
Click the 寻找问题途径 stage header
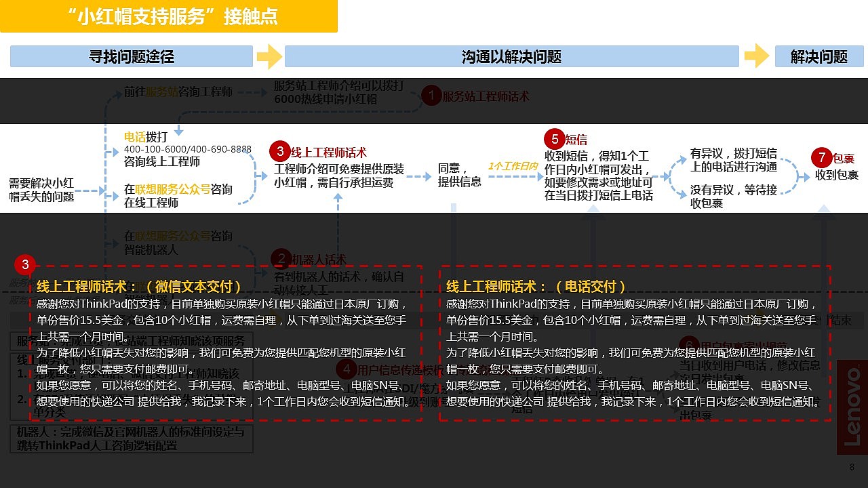point(132,57)
